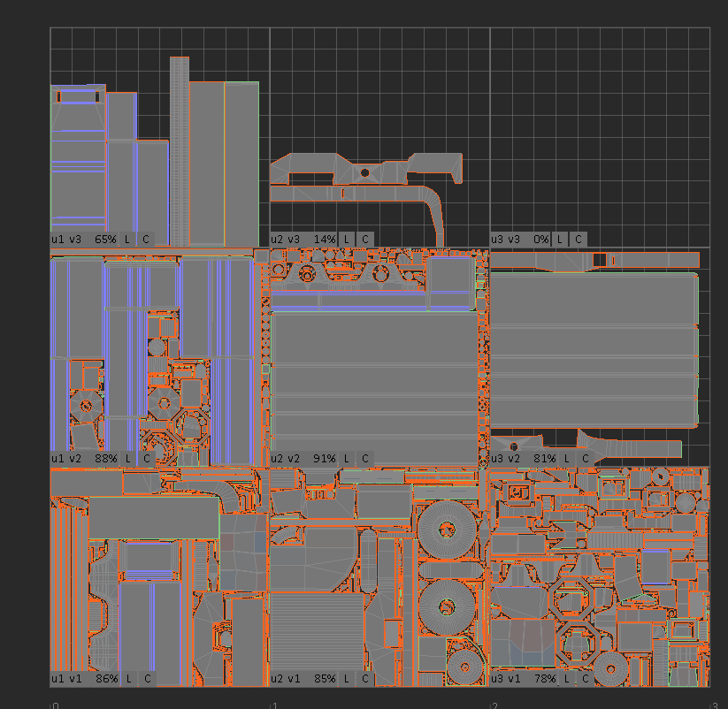Click the 86% fill value of tile u1 v1
Viewport: 728px width, 709px height.
point(107,678)
